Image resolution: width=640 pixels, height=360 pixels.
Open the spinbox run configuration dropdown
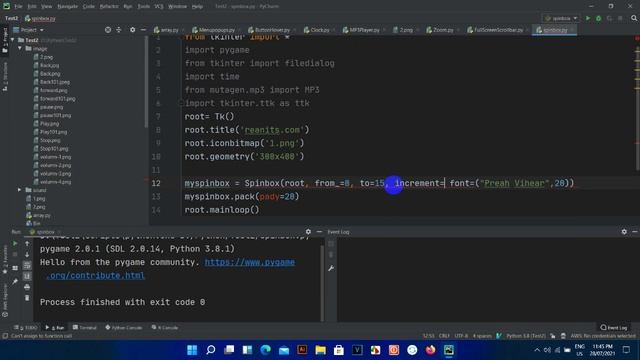(x=562, y=18)
